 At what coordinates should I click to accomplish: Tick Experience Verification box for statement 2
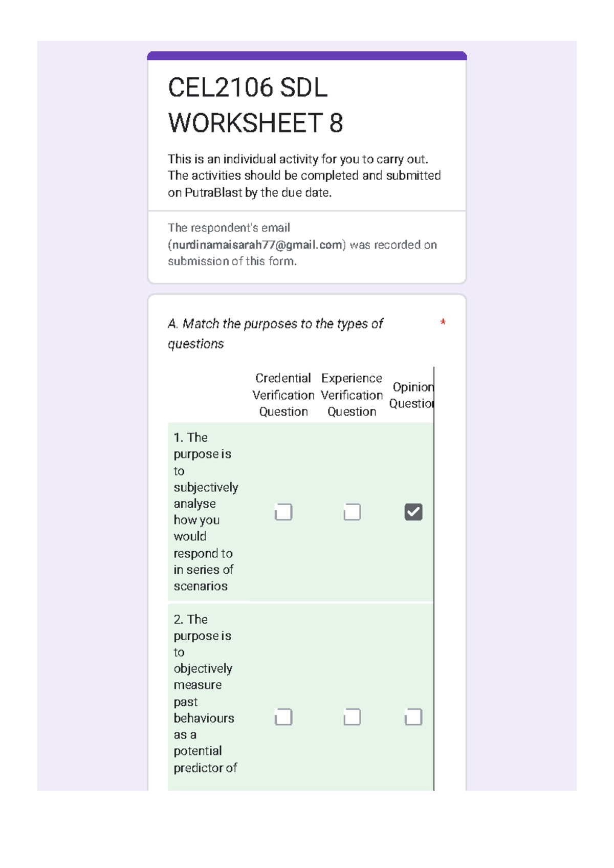(352, 717)
